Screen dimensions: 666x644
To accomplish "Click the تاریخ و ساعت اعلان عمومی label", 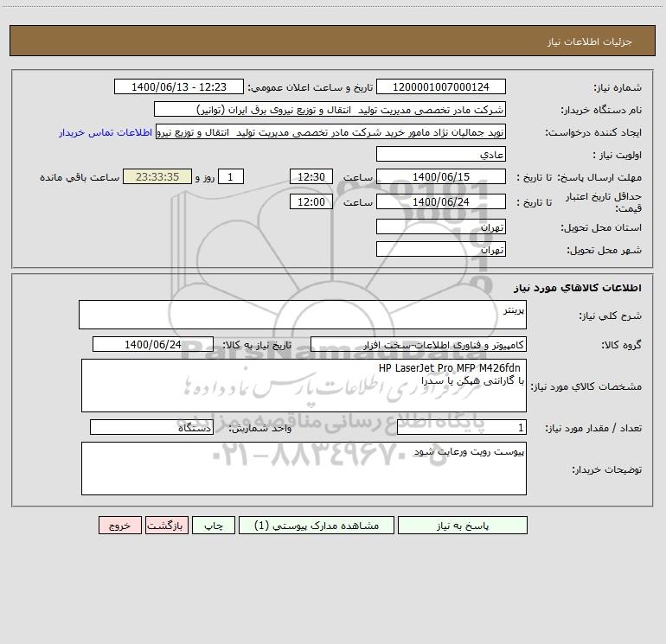I will [310, 87].
